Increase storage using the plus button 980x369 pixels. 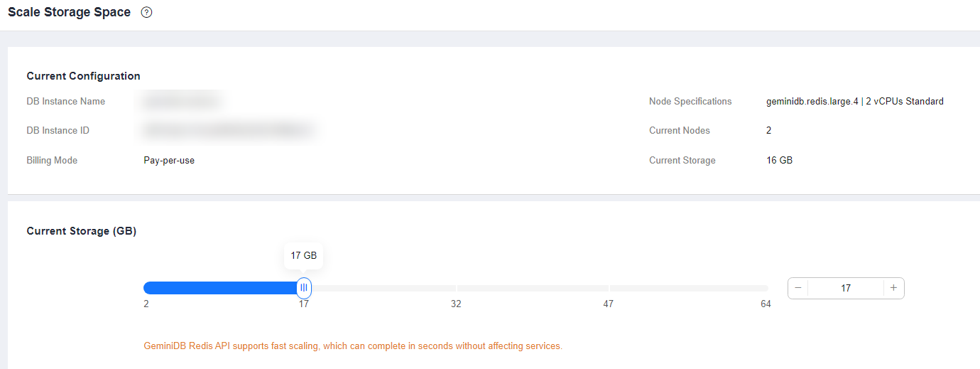coord(893,288)
